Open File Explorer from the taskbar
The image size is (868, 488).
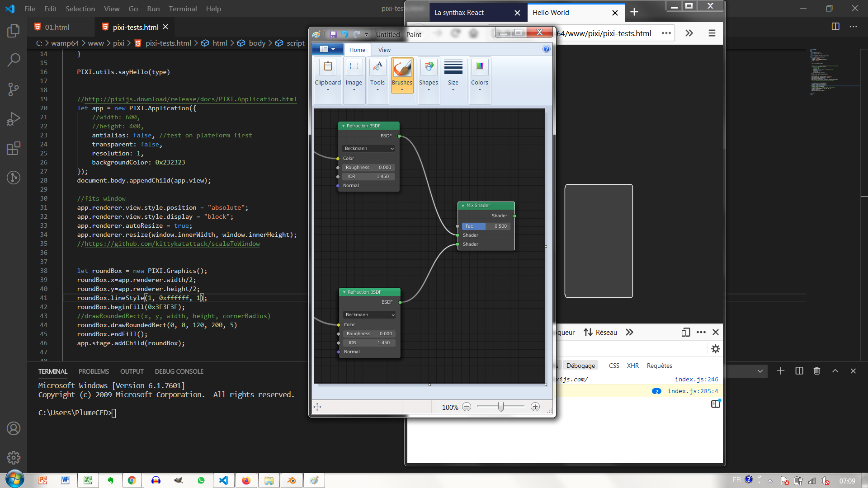269,480
